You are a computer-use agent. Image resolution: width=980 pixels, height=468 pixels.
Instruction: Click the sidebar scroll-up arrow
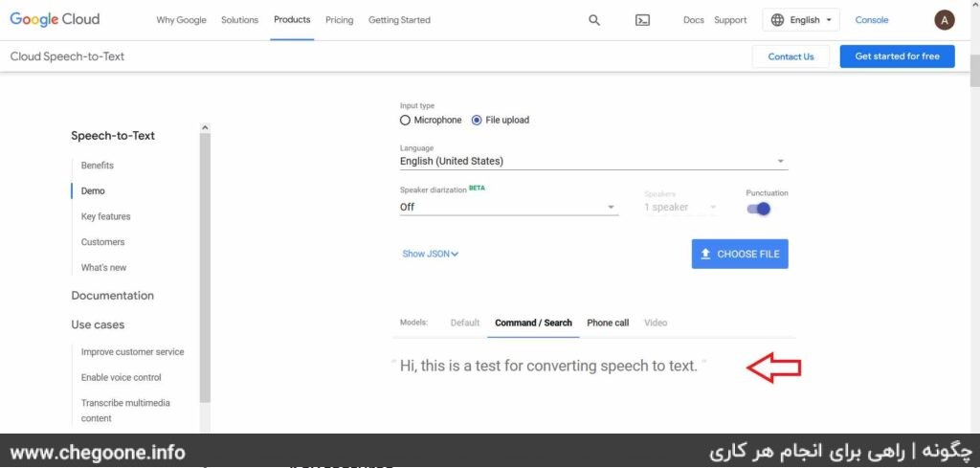(205, 128)
